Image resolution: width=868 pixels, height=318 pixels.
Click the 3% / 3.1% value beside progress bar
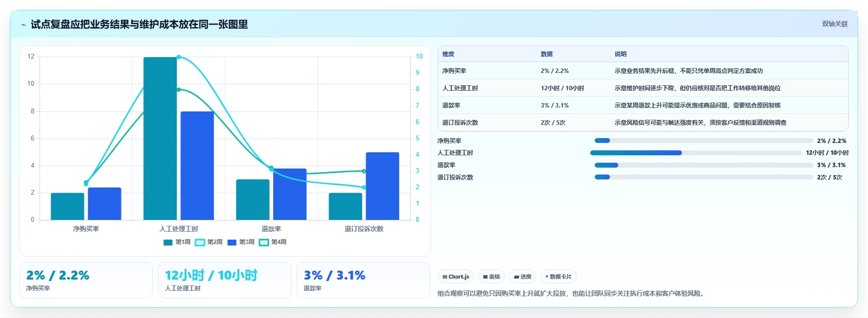pyautogui.click(x=831, y=165)
